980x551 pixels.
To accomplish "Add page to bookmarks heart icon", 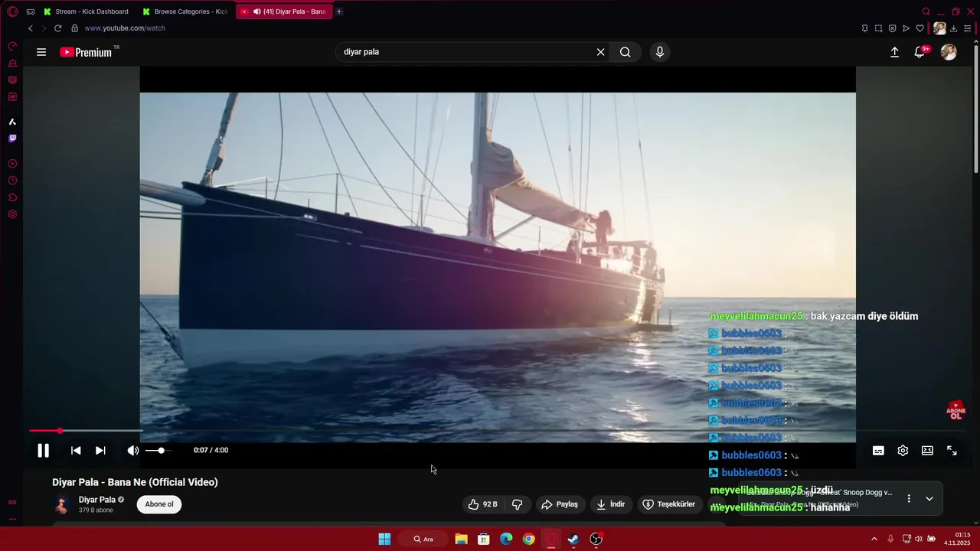I will click(x=920, y=28).
